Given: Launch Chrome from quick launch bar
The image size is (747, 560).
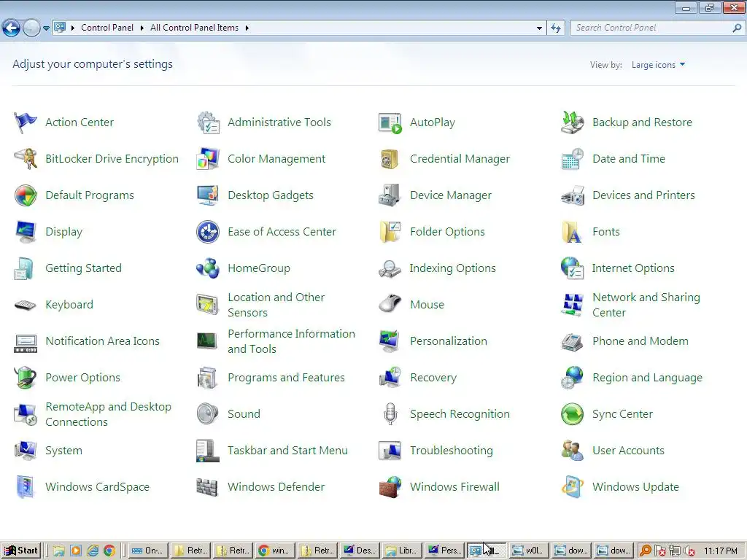Looking at the screenshot, I should (x=109, y=551).
